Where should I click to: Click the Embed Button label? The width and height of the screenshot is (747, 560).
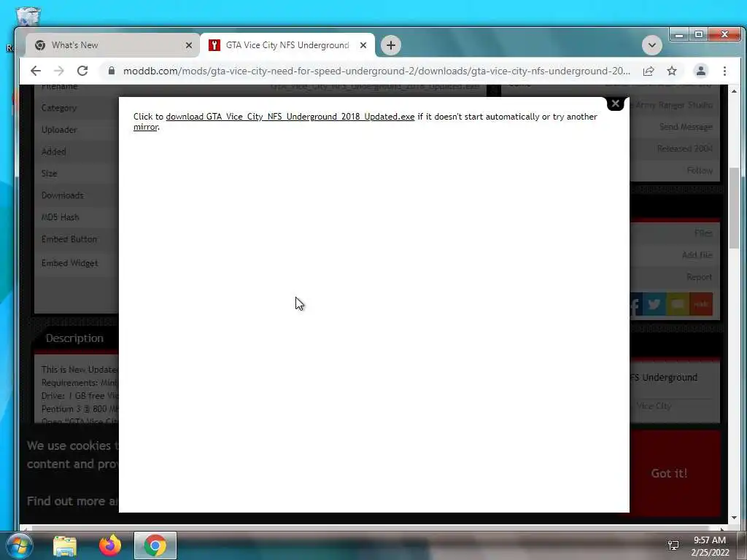pos(69,239)
